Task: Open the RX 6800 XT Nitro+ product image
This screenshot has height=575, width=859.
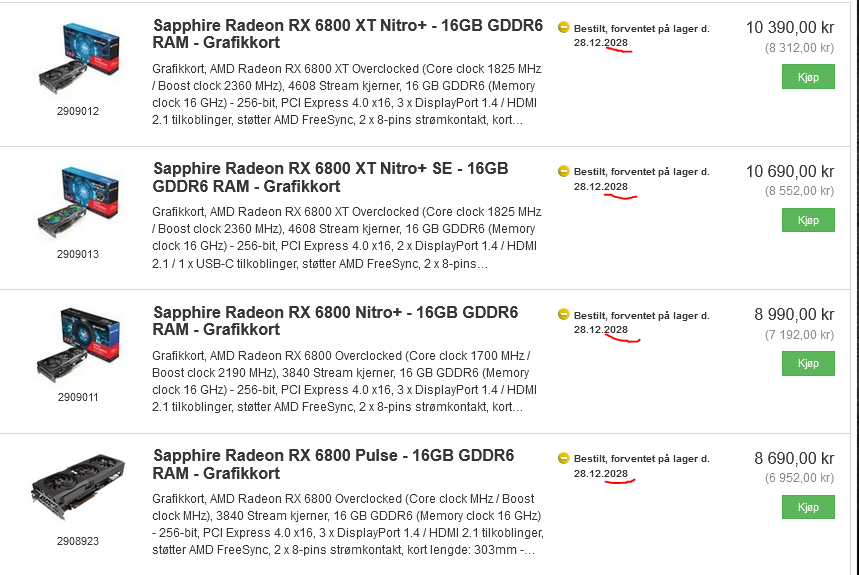Action: click(x=78, y=58)
